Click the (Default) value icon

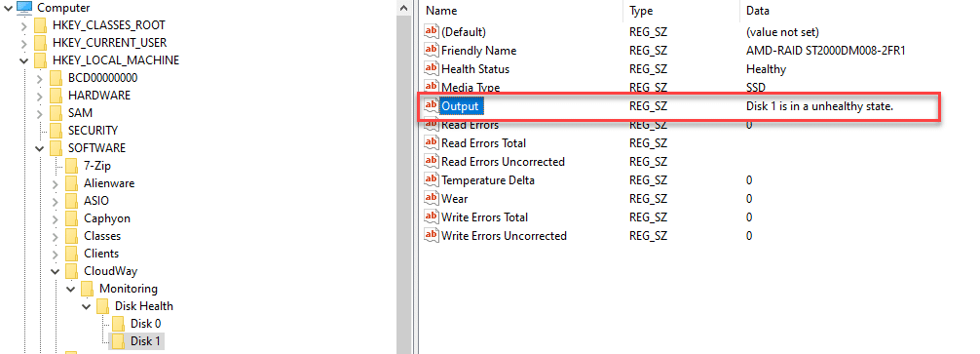click(432, 32)
